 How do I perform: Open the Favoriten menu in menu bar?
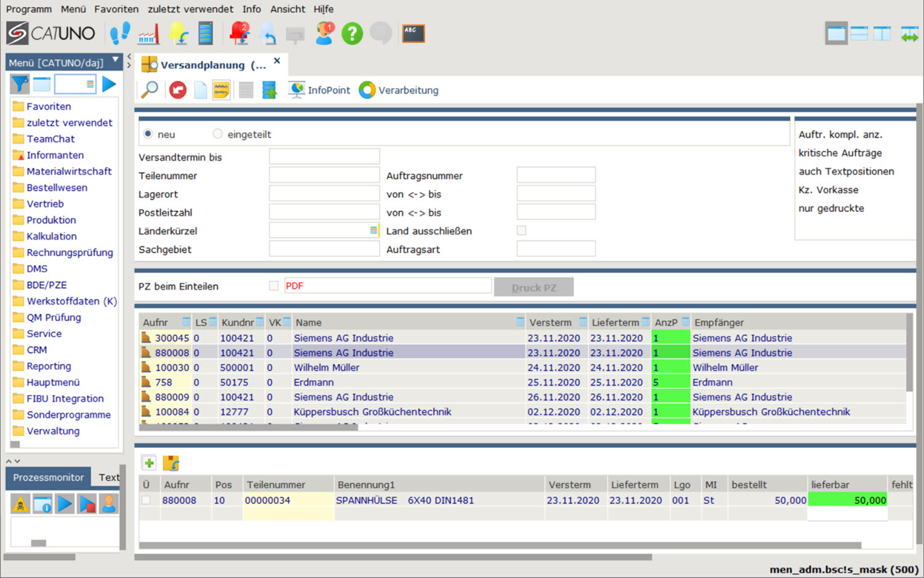pyautogui.click(x=116, y=9)
